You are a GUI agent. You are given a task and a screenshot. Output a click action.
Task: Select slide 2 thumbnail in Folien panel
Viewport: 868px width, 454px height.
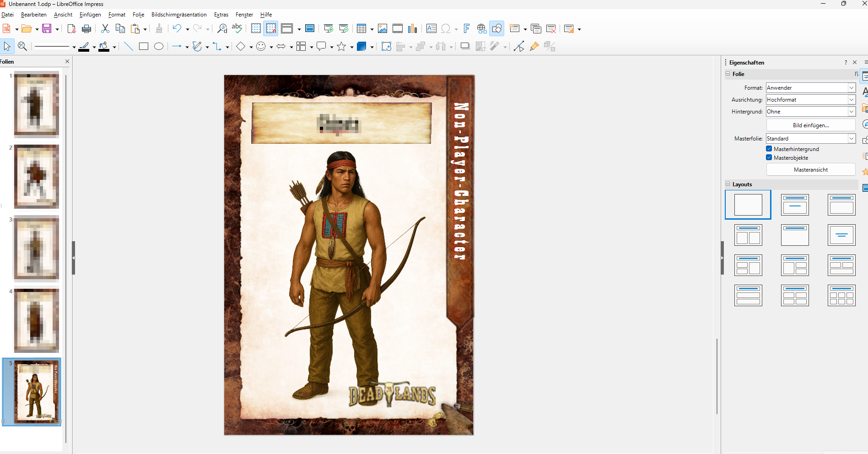click(x=37, y=176)
